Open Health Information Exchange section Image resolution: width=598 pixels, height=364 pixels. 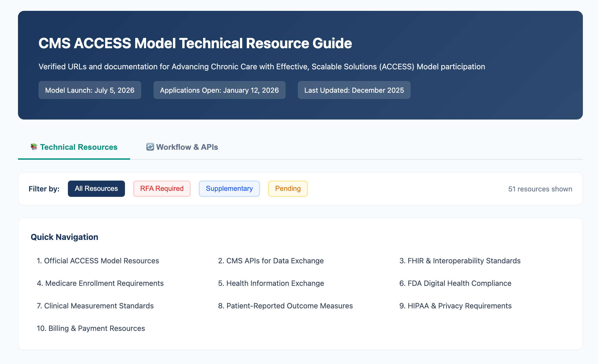(271, 283)
